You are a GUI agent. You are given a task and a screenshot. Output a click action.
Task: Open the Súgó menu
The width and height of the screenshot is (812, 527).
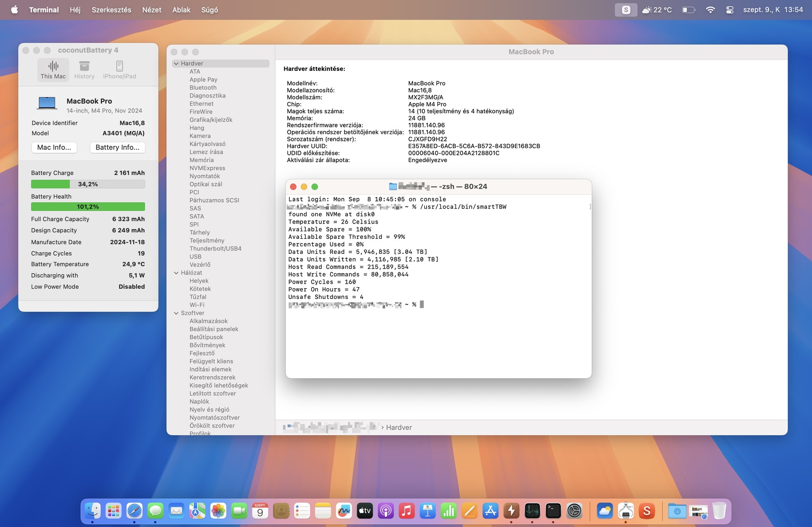pyautogui.click(x=210, y=9)
